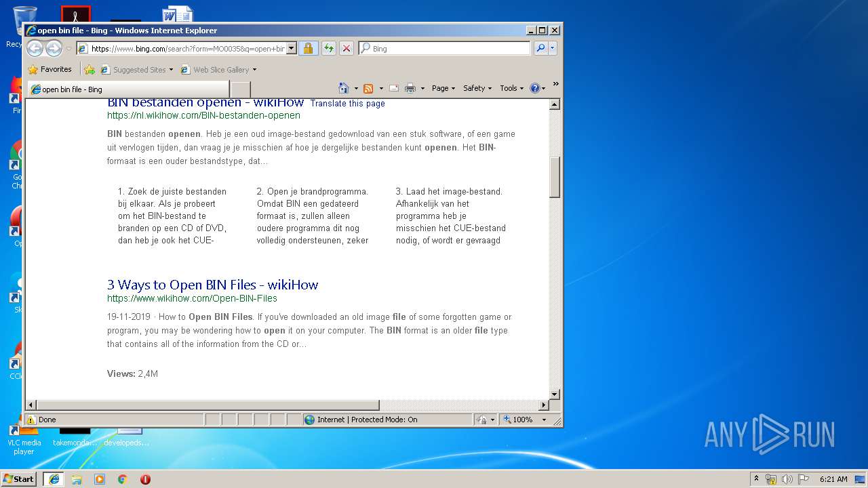Expand the Web Slice Gallery dropdown arrow
The height and width of the screenshot is (488, 868).
[254, 70]
